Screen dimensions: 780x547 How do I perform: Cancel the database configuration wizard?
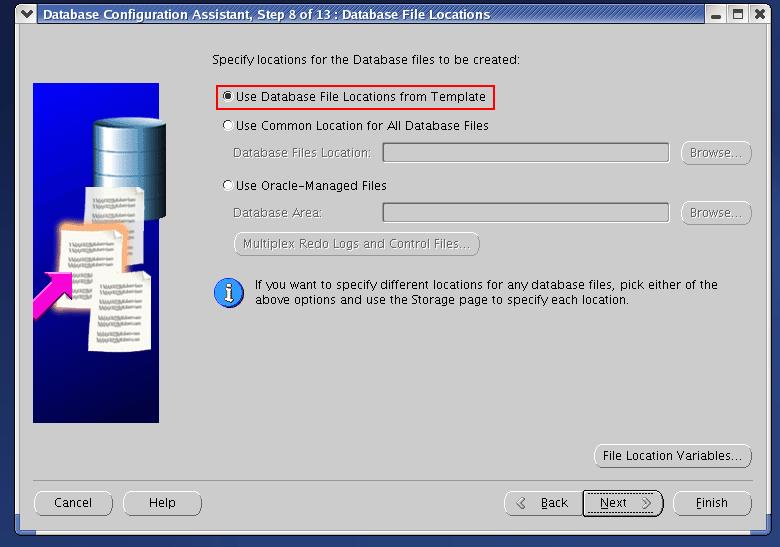73,503
